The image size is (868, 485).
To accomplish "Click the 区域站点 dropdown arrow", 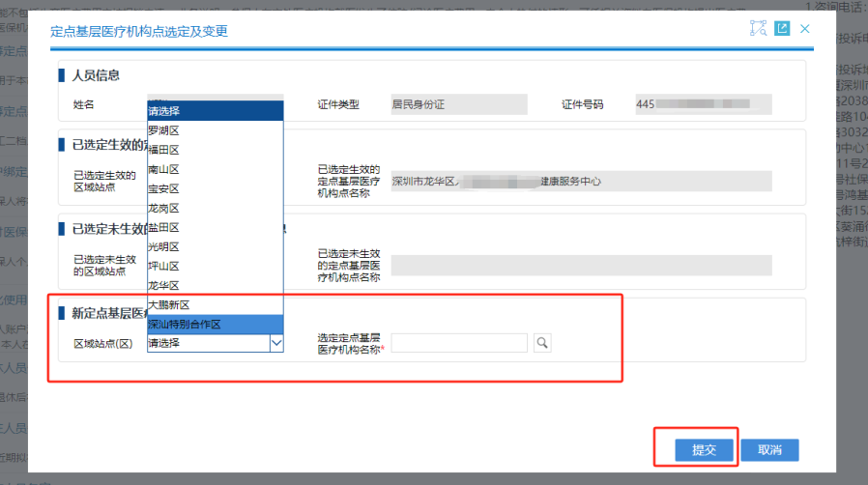I will (x=275, y=343).
